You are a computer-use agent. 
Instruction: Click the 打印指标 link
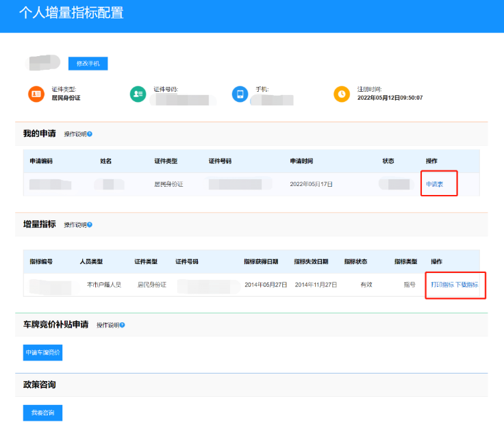(442, 285)
